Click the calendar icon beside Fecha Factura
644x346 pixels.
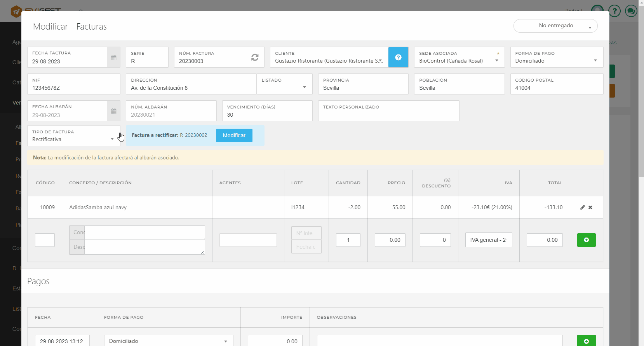pyautogui.click(x=113, y=58)
